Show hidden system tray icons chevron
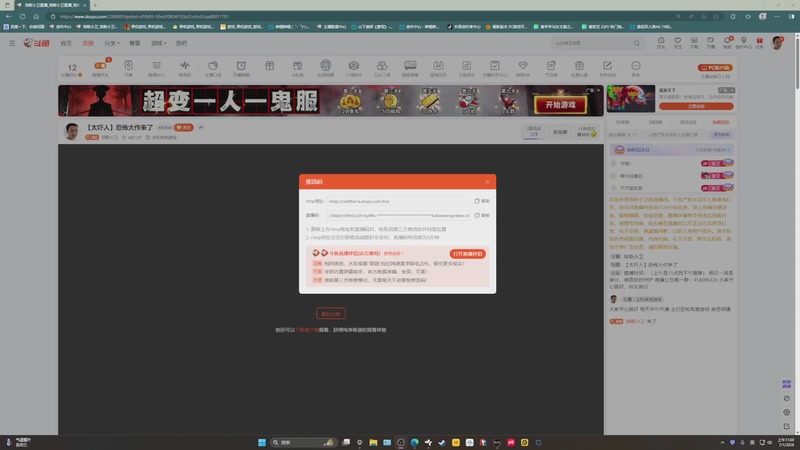 (x=722, y=442)
